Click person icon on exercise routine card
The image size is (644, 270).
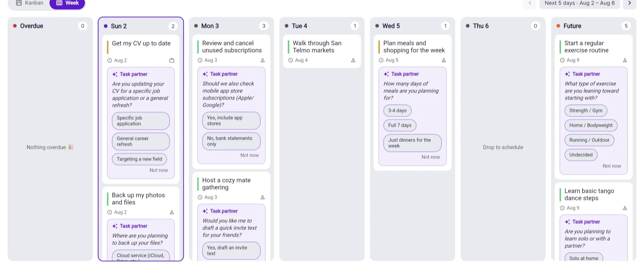point(625,60)
